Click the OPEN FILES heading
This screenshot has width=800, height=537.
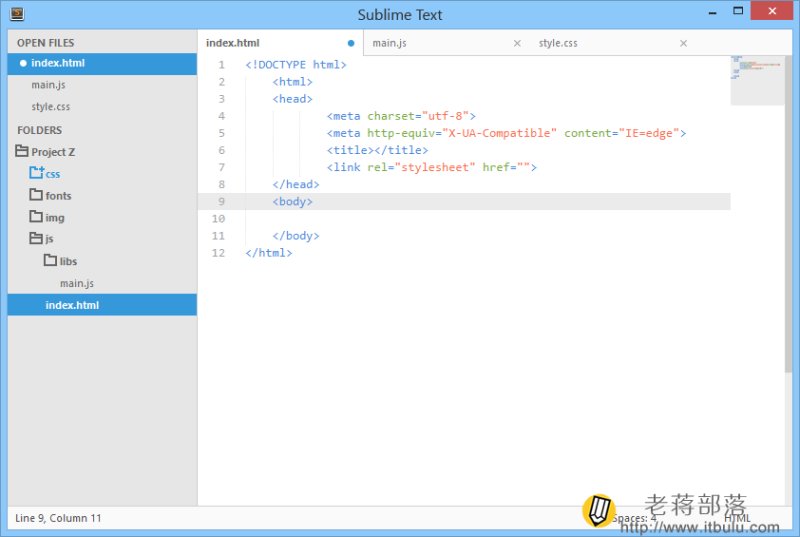coord(45,43)
